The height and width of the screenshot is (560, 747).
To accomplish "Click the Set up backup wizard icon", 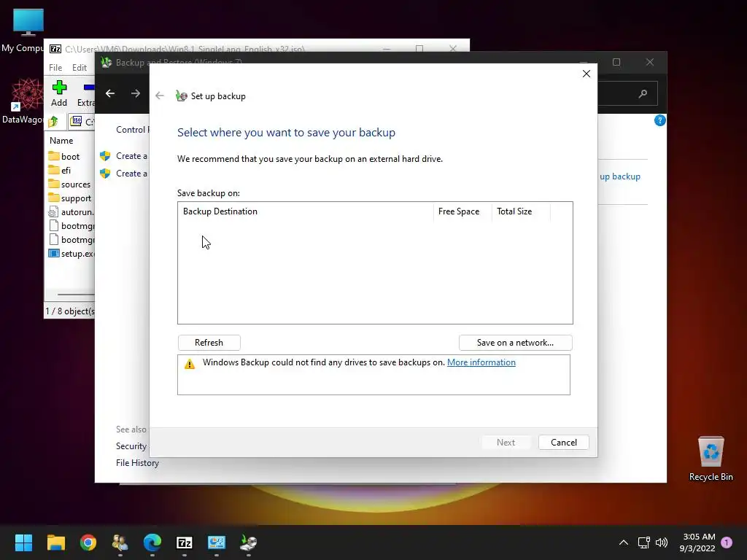I will [x=181, y=96].
